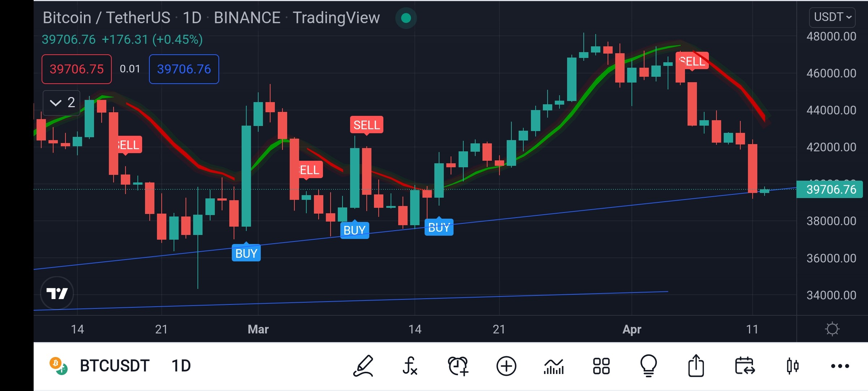Add a price alert via clock icon
This screenshot has width=868, height=391.
pos(458,366)
